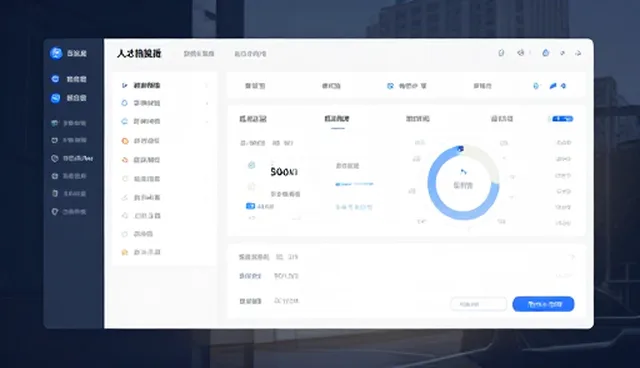Select the fourth gray-icon entry in dark sidebar

click(x=69, y=176)
